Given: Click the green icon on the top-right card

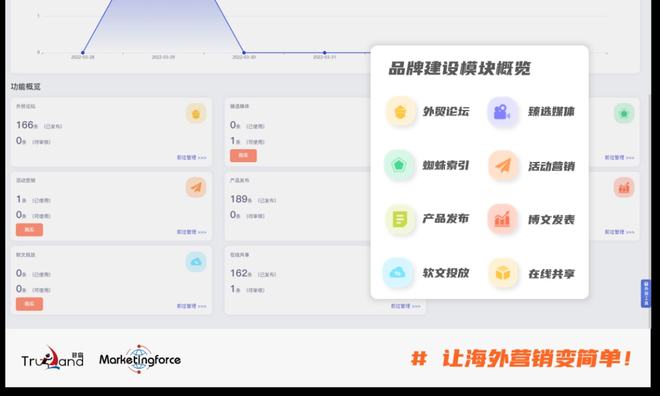Looking at the screenshot, I should 624,113.
